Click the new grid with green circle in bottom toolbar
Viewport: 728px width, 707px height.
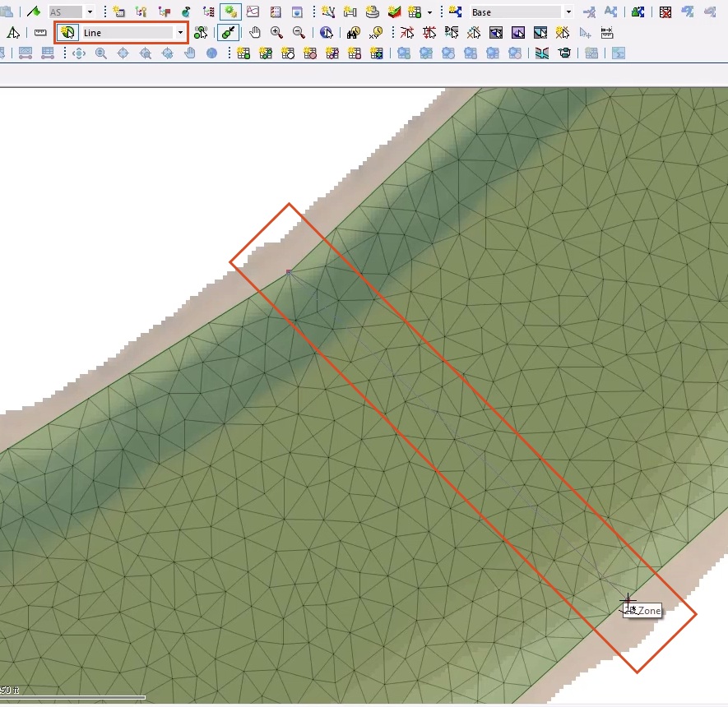[x=243, y=53]
